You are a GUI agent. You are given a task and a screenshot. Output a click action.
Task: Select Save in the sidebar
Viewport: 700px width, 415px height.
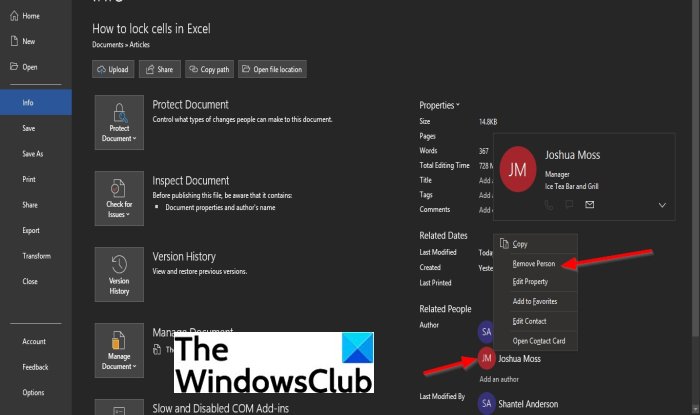[x=29, y=128]
